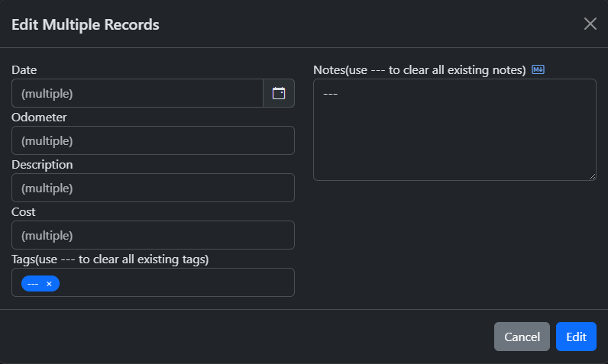Select the '---' tag chip
Viewport: 608px width, 364px height.
33,284
